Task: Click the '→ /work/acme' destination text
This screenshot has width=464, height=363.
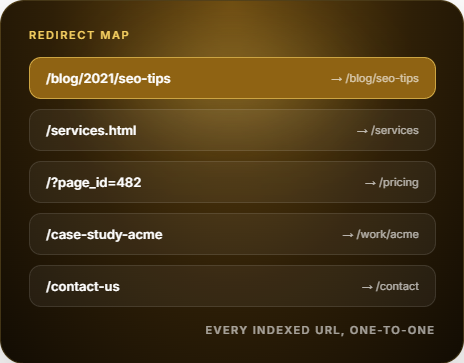Action: [381, 234]
